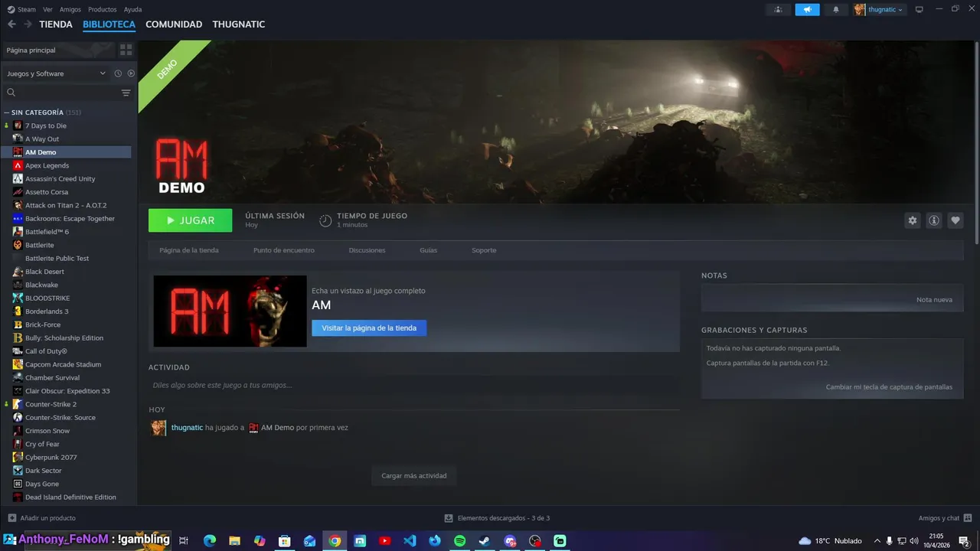The width and height of the screenshot is (980, 551).
Task: Open the notifications bell
Action: [836, 9]
